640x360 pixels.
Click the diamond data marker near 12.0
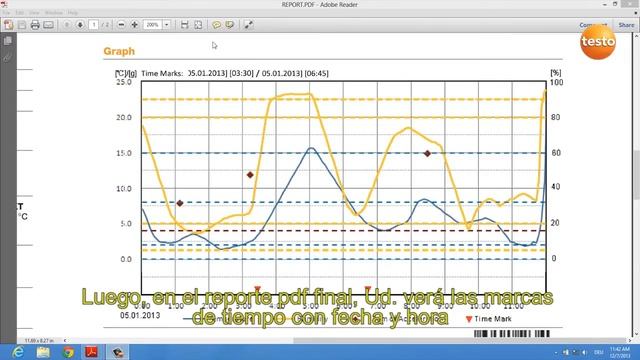(x=250, y=175)
